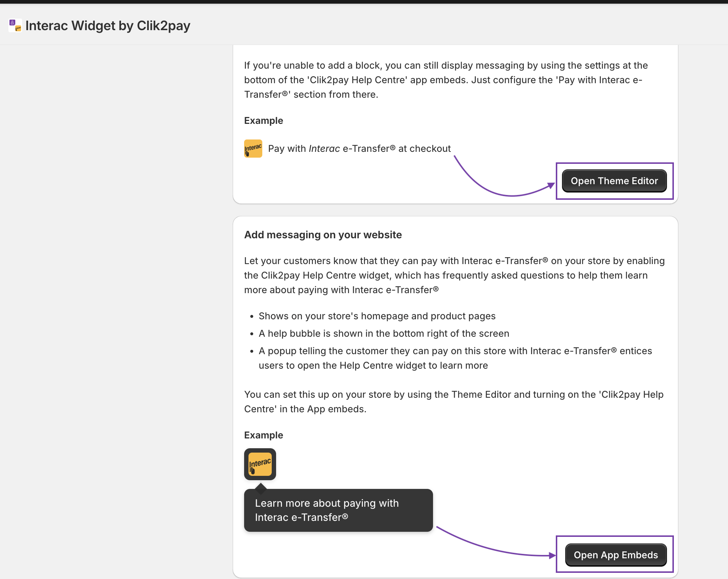Click paragraph starting If you're unable to add

(x=446, y=80)
